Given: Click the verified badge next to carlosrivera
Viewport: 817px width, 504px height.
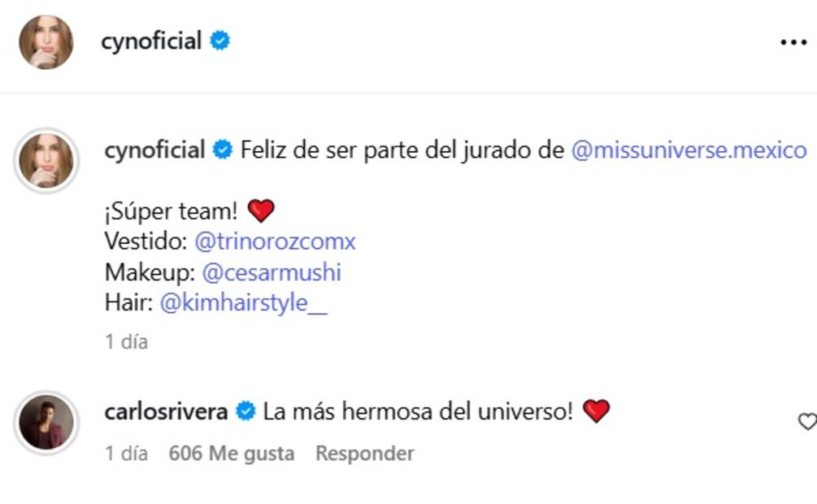Looking at the screenshot, I should [x=246, y=412].
